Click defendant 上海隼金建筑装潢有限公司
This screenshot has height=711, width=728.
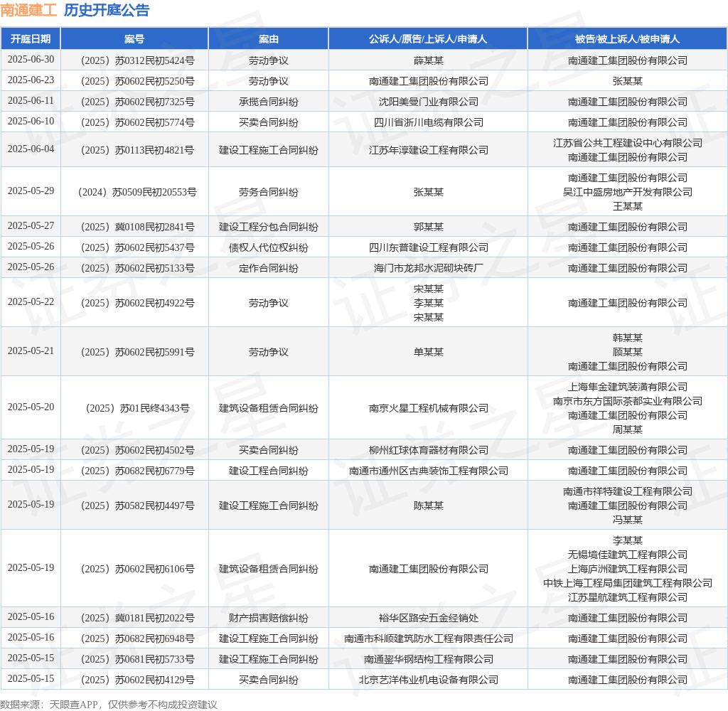click(x=627, y=387)
